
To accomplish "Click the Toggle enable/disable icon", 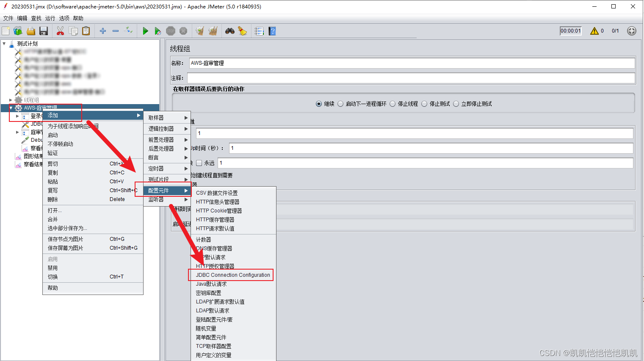I will click(x=128, y=30).
